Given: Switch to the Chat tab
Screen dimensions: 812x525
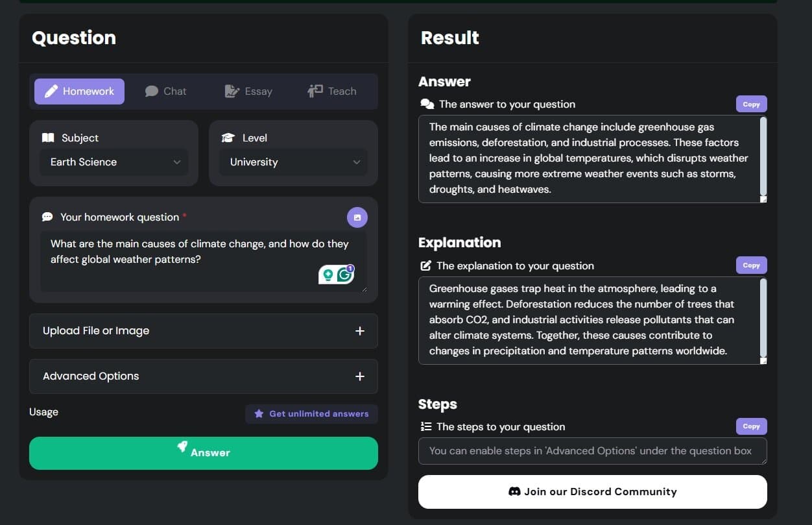Looking at the screenshot, I should click(x=166, y=91).
